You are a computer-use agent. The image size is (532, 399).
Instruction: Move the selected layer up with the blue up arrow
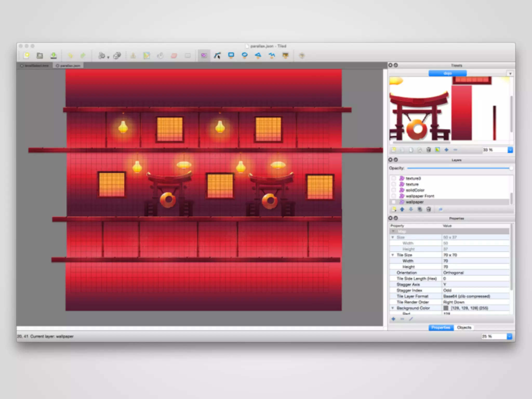(x=402, y=209)
